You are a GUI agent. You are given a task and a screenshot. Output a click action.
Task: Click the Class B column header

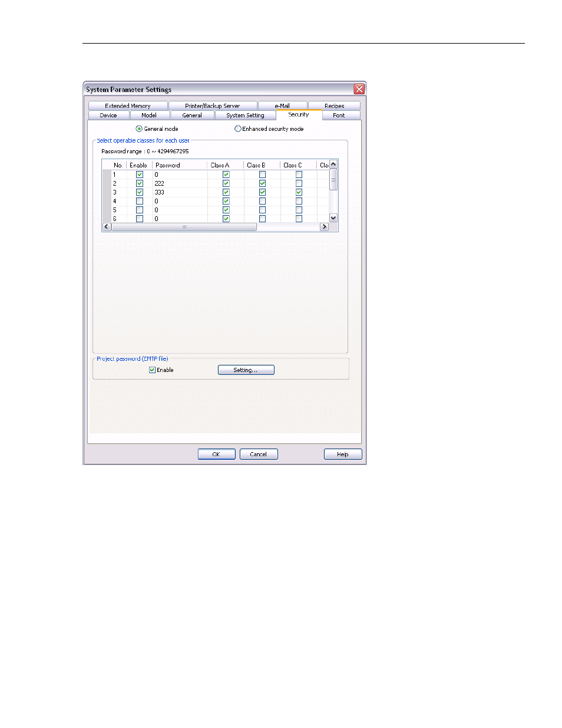pos(262,165)
